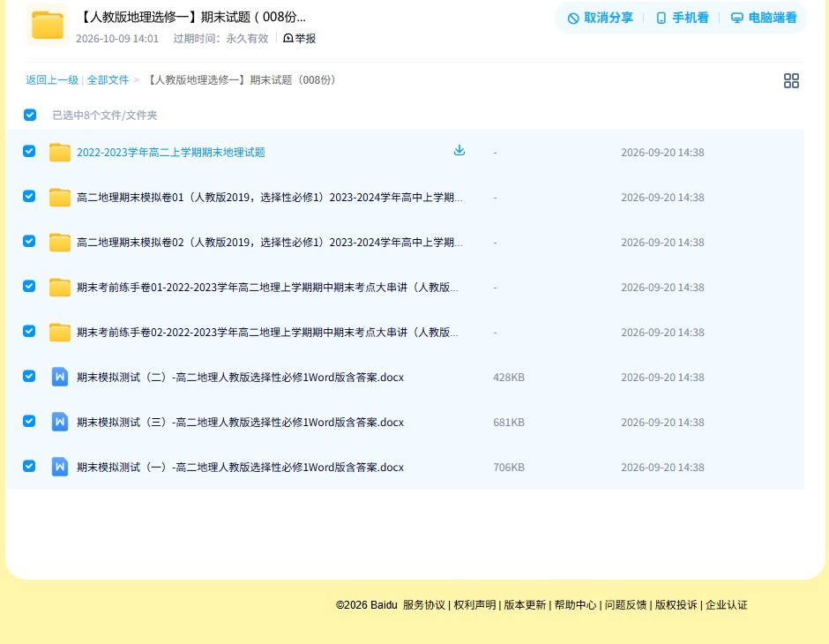Click 服务协议 footer link
The width and height of the screenshot is (829, 644).
click(424, 605)
